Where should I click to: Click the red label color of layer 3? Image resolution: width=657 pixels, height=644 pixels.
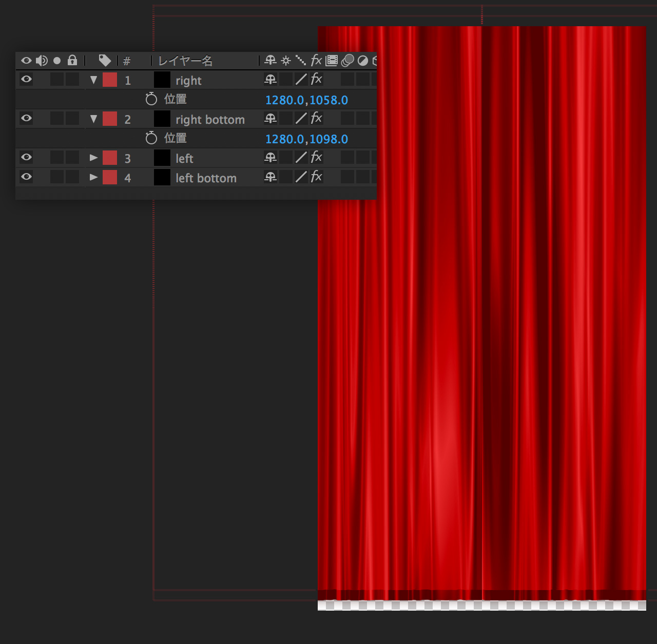[110, 158]
